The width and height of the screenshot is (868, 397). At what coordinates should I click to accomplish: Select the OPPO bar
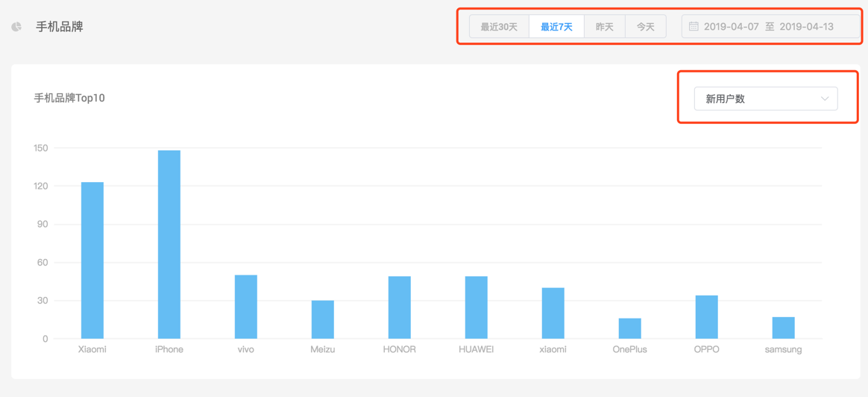coord(707,317)
